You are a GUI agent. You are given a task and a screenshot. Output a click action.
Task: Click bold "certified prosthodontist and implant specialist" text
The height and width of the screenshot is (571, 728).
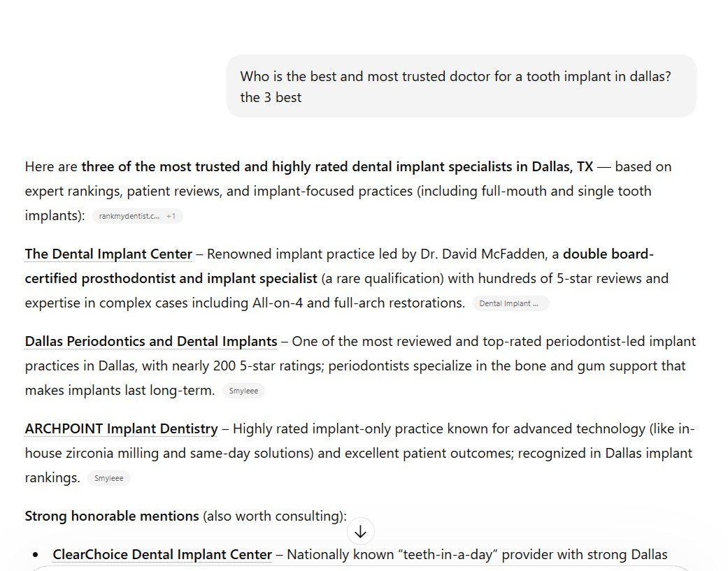click(171, 279)
